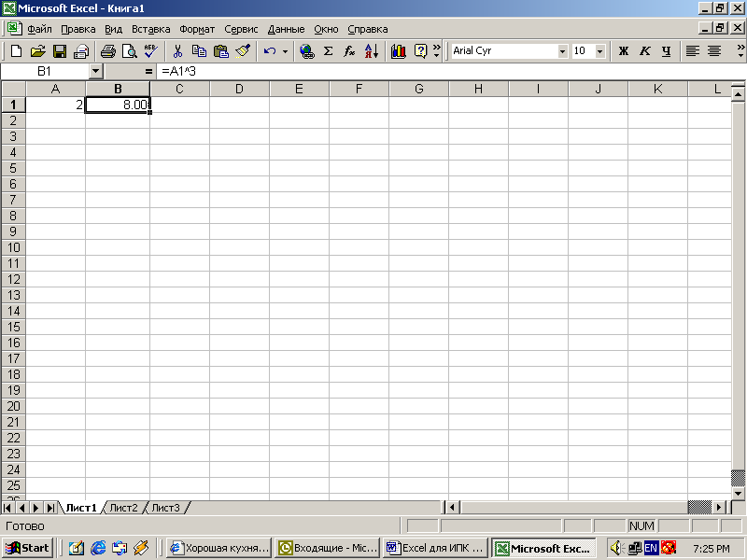This screenshot has width=747, height=560.
Task: Open the Окно menu
Action: pyautogui.click(x=326, y=29)
